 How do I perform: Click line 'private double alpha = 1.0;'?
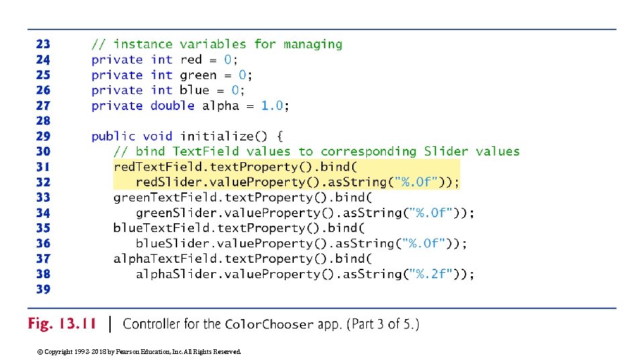tap(190, 105)
